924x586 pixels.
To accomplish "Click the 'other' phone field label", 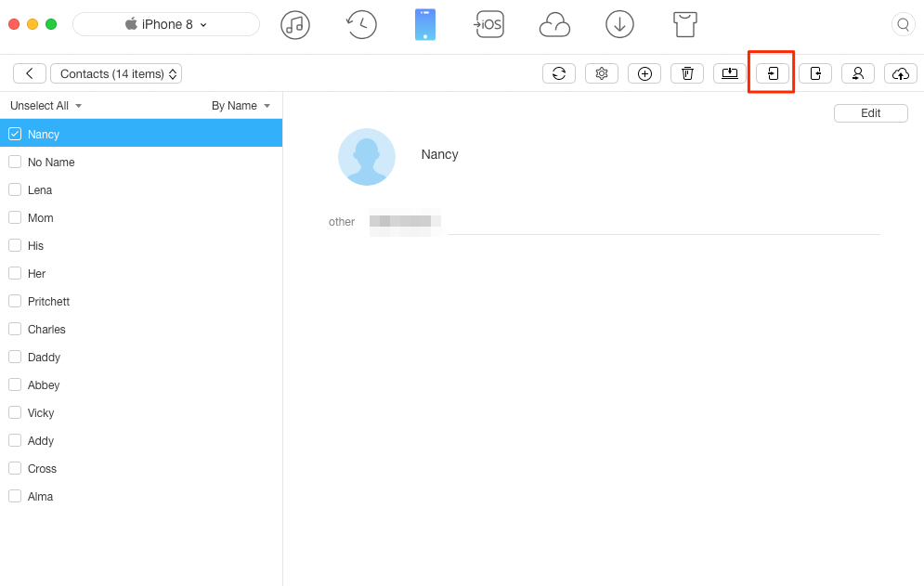I will (x=341, y=222).
